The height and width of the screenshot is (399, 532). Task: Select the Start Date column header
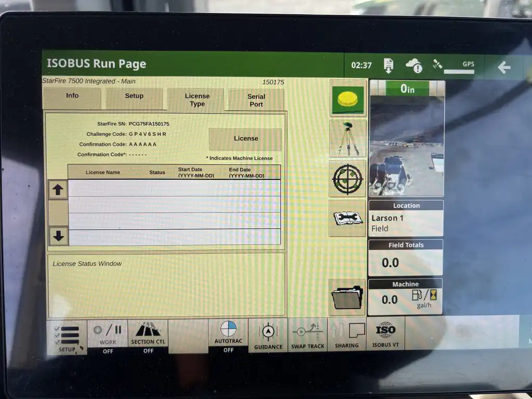(196, 172)
